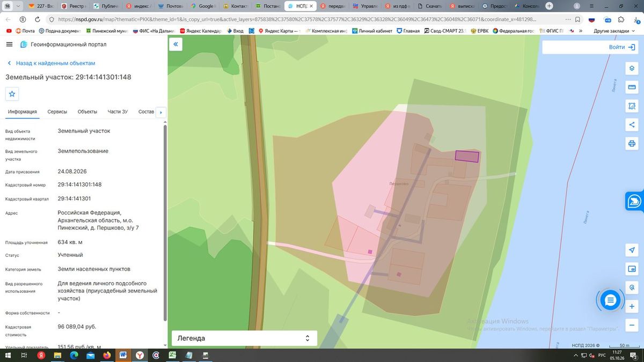Select the Информация tab
This screenshot has width=644, height=362.
tap(22, 112)
